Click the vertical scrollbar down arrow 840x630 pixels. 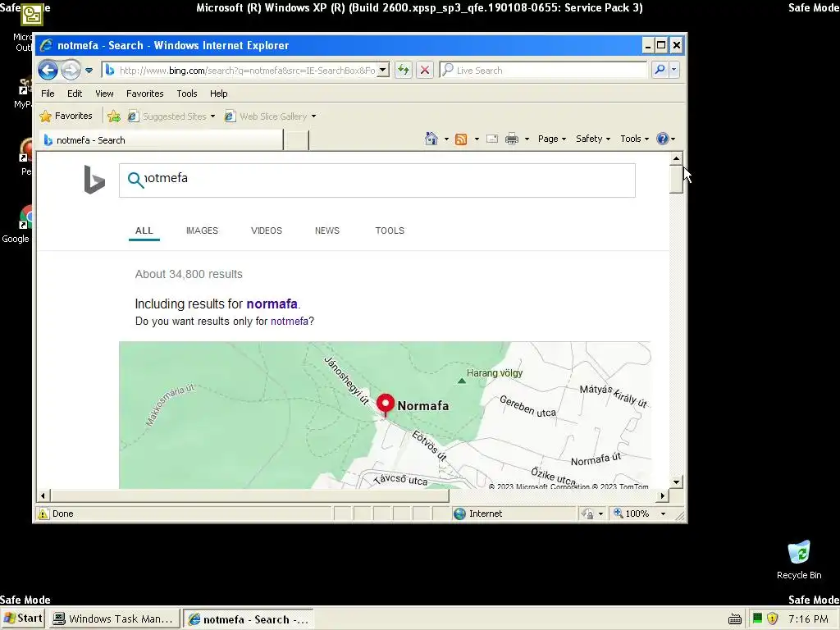[x=676, y=482]
